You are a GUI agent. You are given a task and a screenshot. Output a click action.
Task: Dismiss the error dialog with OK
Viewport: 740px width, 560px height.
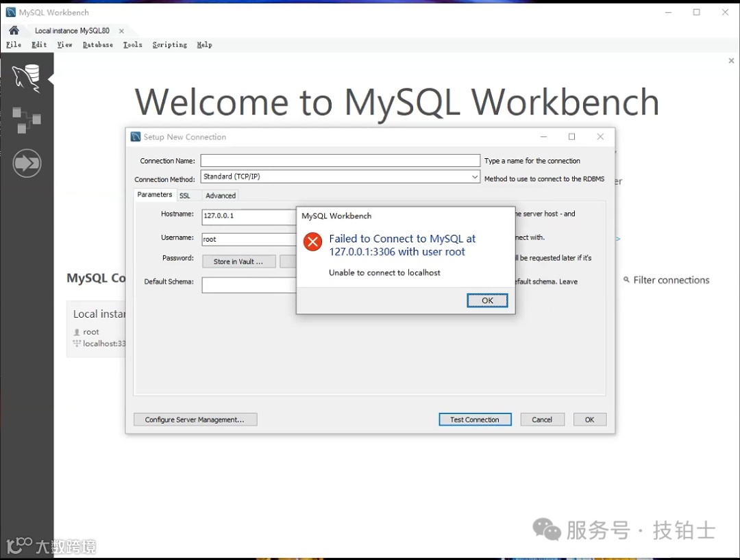[x=488, y=301]
